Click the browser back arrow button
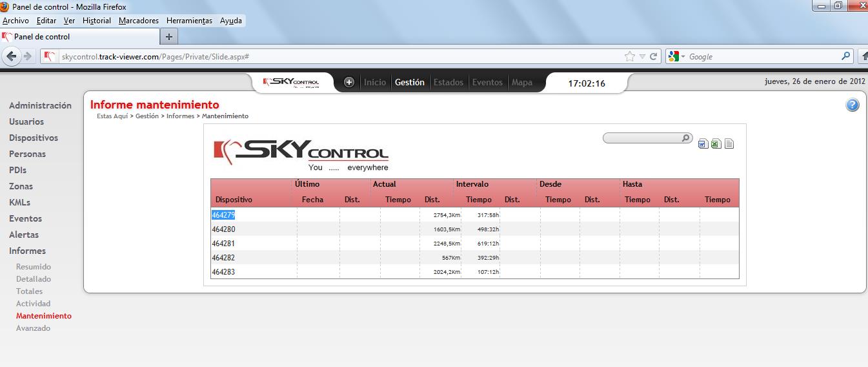The height and width of the screenshot is (367, 868). [12, 57]
